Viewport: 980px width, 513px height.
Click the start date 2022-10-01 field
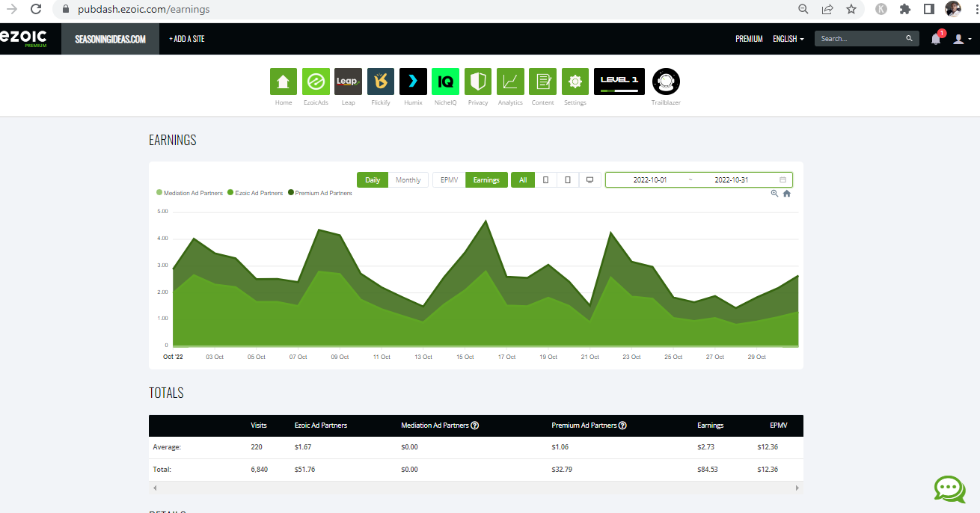(650, 180)
